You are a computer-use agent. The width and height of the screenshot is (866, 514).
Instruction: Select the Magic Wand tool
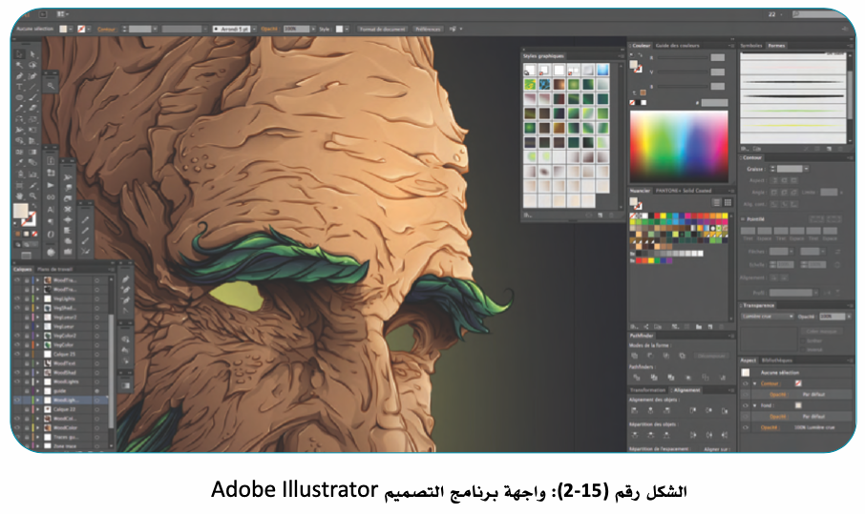20,65
